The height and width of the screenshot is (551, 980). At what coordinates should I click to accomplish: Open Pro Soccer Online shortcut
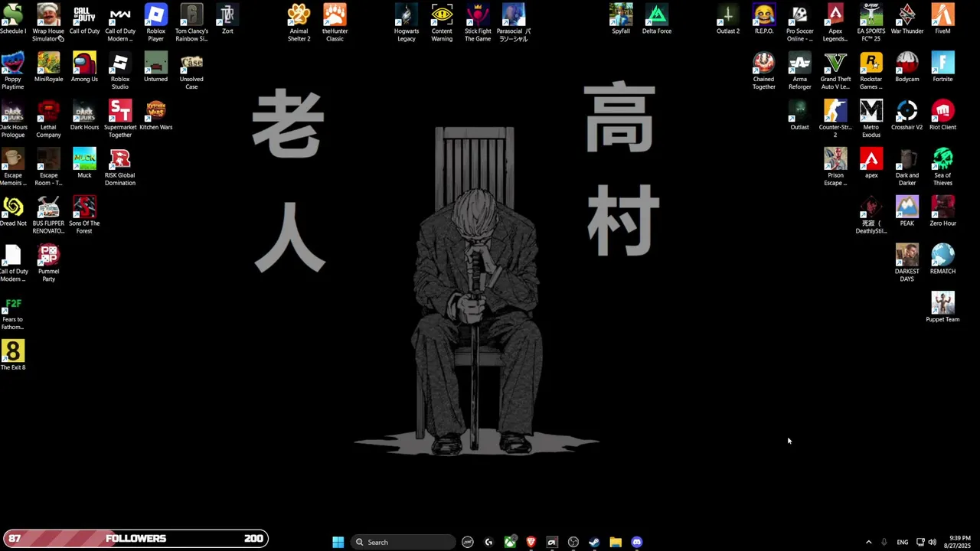click(799, 23)
